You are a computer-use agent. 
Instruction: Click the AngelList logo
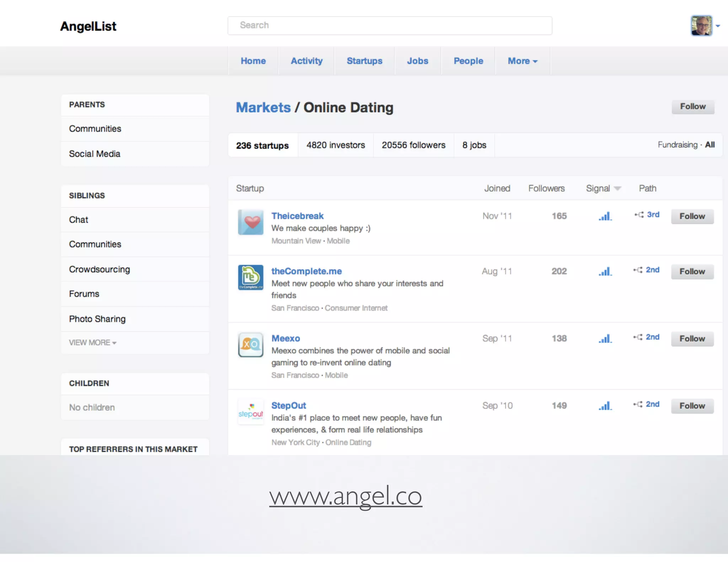pyautogui.click(x=88, y=26)
